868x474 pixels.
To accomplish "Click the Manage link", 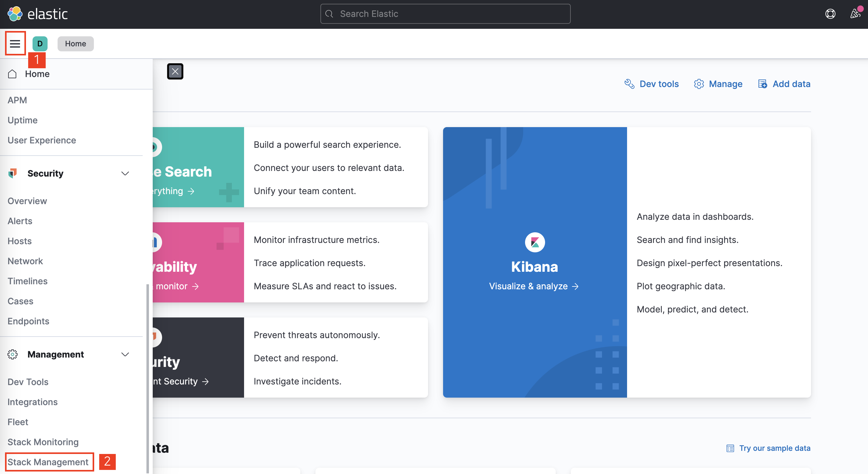I will tap(725, 84).
